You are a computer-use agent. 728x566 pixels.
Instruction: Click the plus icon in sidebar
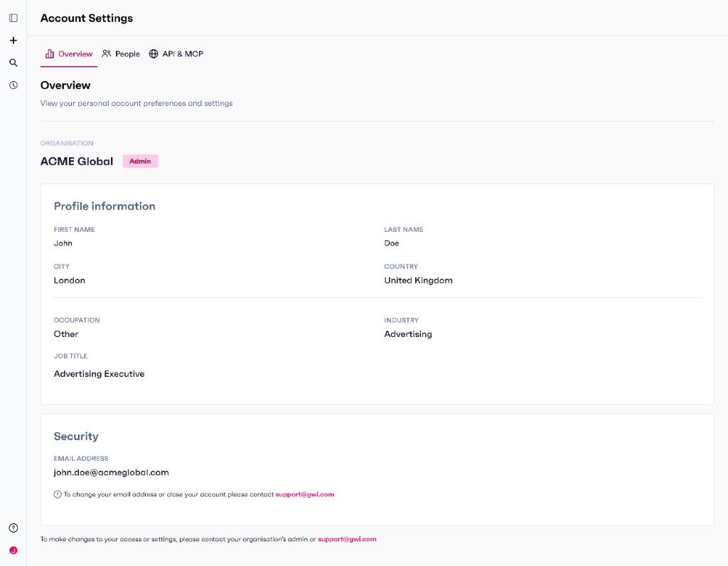click(14, 41)
